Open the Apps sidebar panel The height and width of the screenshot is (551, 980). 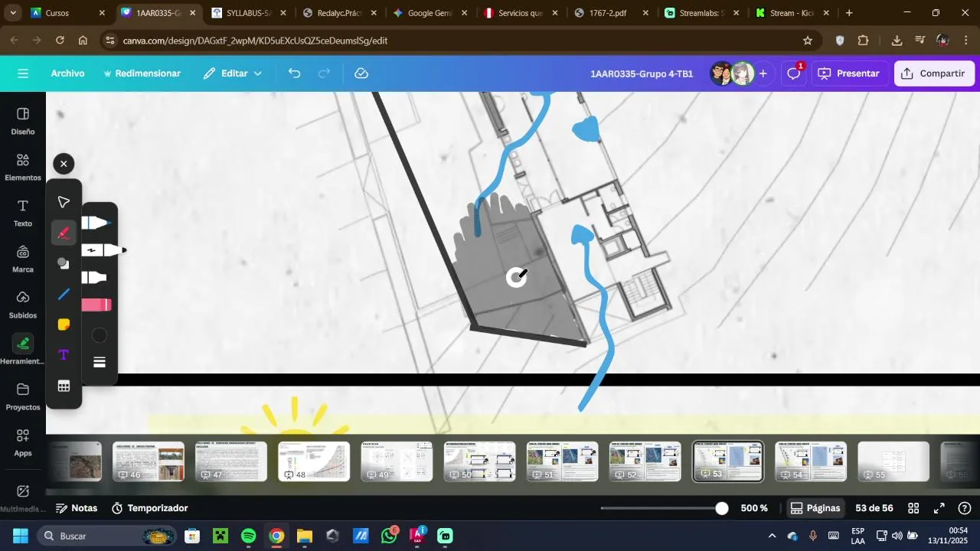pos(23,442)
